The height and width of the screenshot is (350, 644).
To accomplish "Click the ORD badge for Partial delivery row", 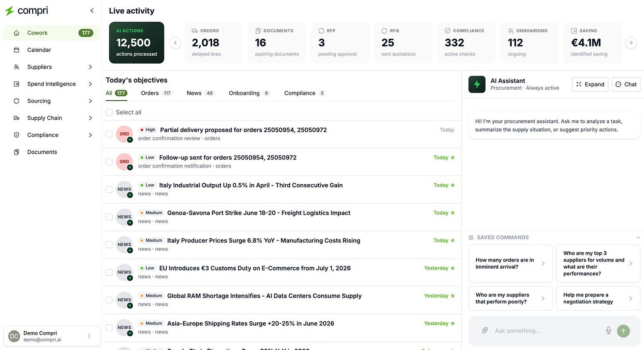I will click(x=124, y=134).
